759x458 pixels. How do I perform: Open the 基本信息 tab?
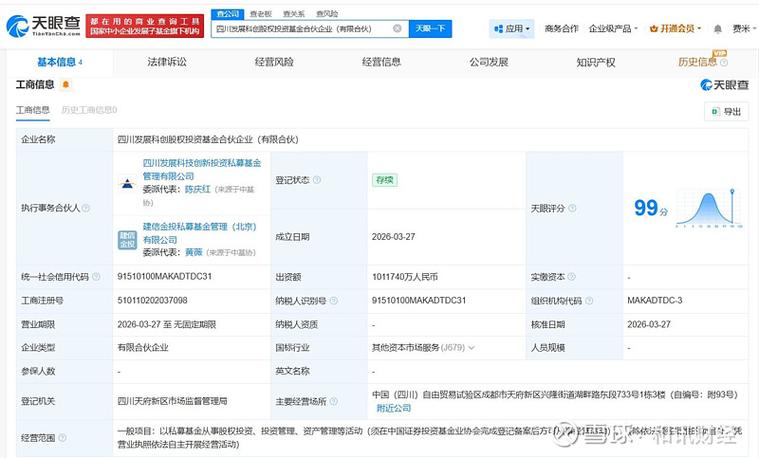60,62
